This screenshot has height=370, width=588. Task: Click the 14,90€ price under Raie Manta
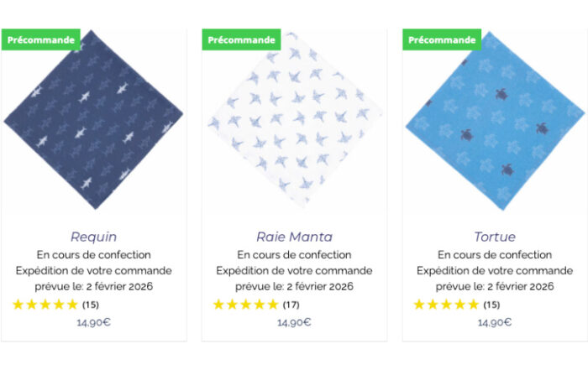coord(294,322)
